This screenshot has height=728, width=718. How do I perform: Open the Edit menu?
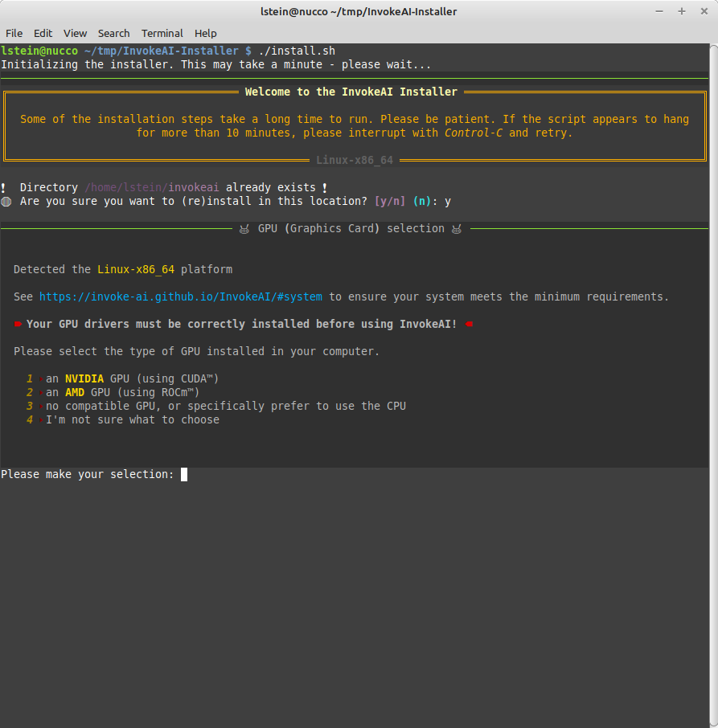tap(43, 33)
